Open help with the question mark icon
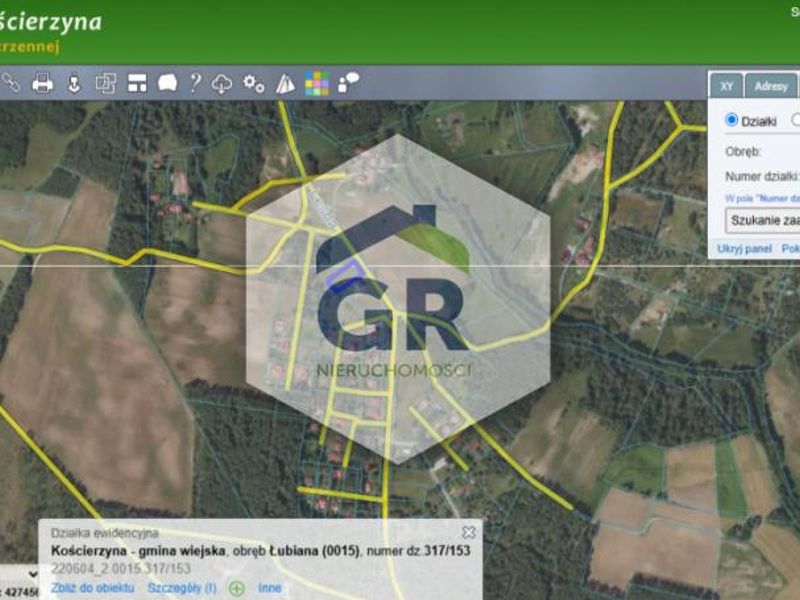The image size is (800, 600). (195, 83)
